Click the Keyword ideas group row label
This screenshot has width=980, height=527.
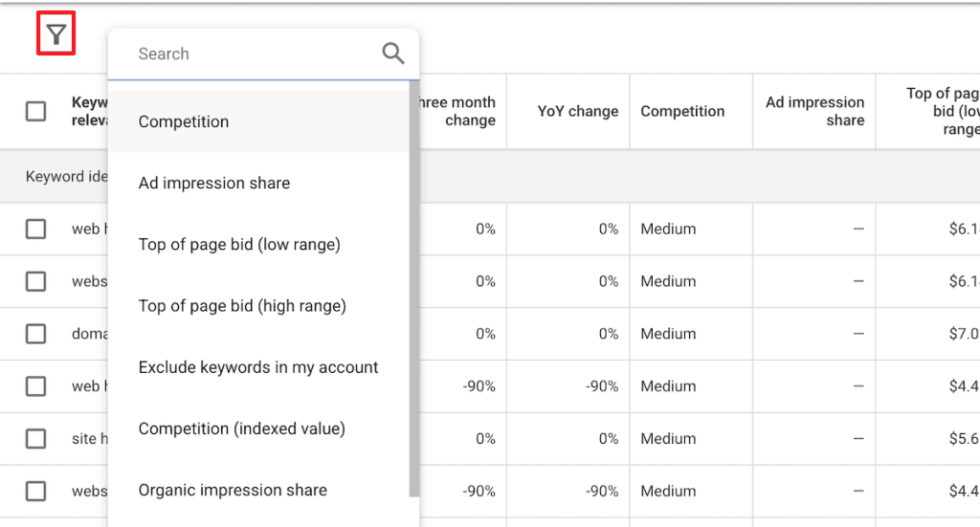click(x=66, y=177)
